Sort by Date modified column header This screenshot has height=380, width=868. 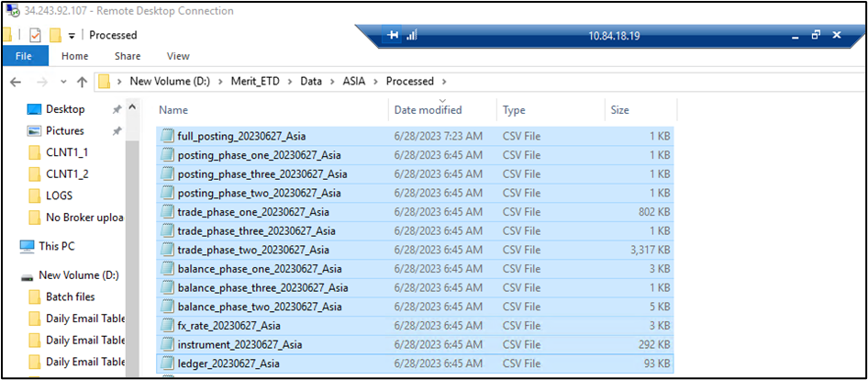coord(428,110)
